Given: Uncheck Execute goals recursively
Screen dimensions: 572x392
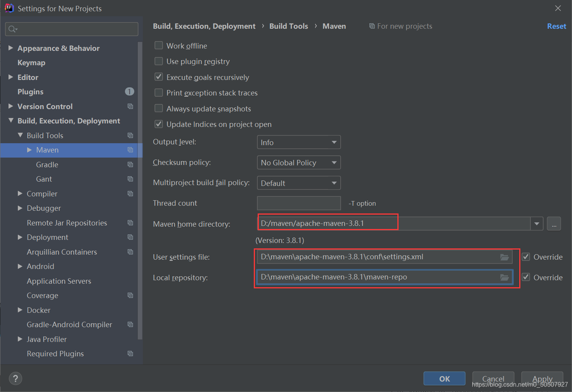Looking at the screenshot, I should pyautogui.click(x=159, y=77).
